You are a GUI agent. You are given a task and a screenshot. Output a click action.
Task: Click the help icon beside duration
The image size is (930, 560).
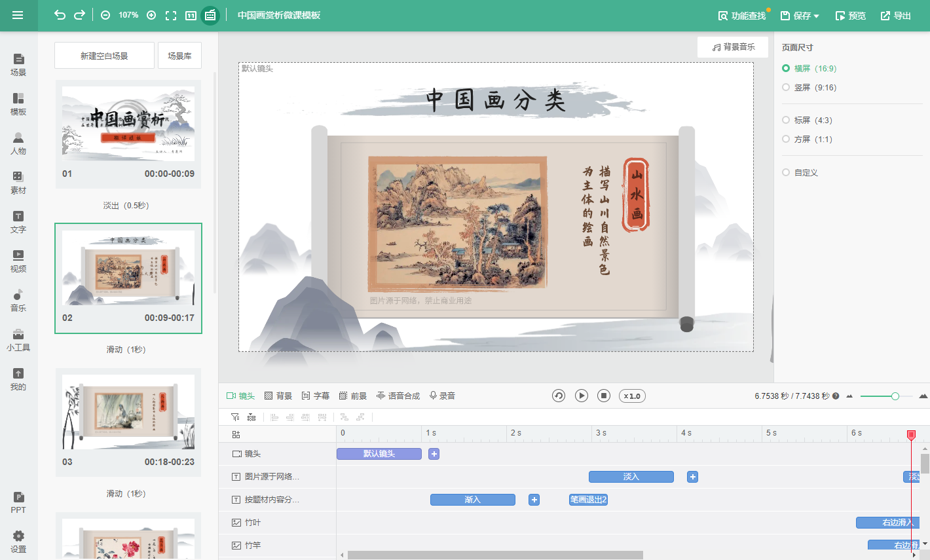[x=836, y=396]
